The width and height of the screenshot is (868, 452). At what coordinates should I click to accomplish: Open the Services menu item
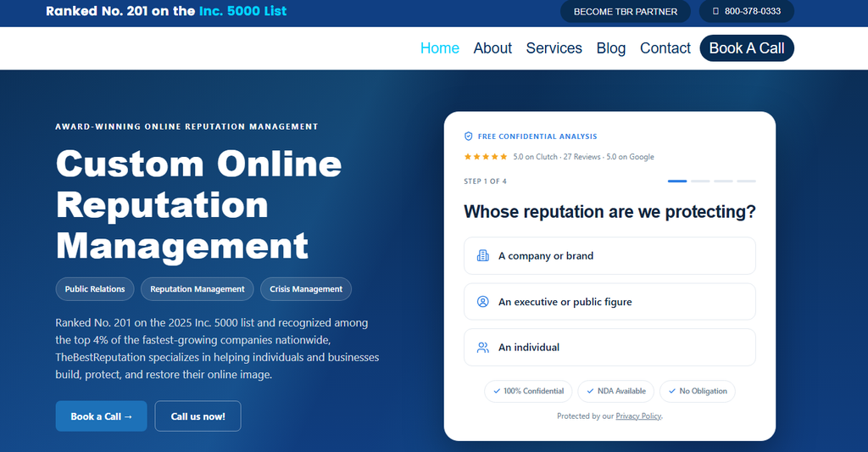click(x=554, y=48)
